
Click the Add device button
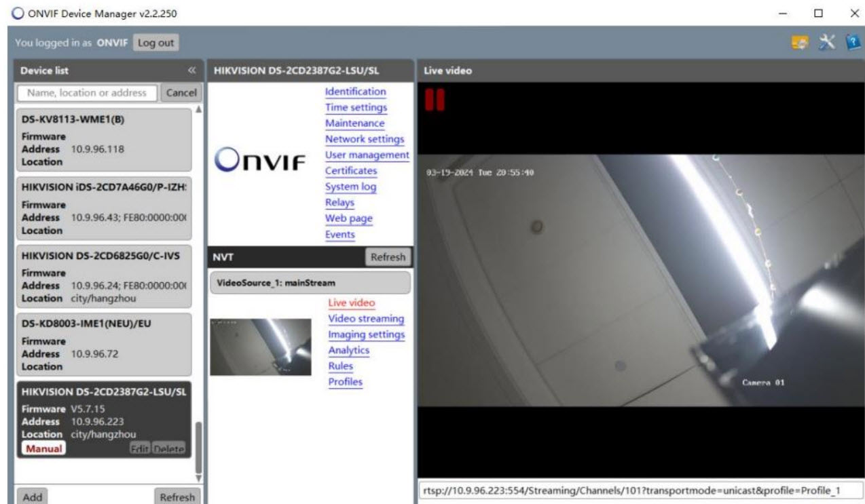point(32,497)
